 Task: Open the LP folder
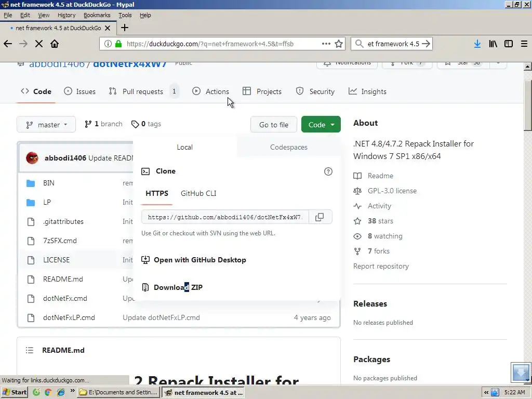[x=47, y=202]
